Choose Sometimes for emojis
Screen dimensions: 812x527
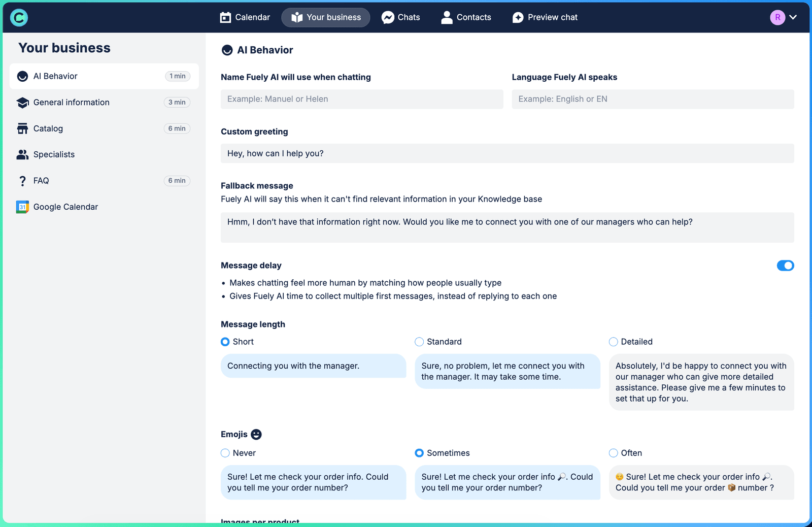[x=419, y=453]
